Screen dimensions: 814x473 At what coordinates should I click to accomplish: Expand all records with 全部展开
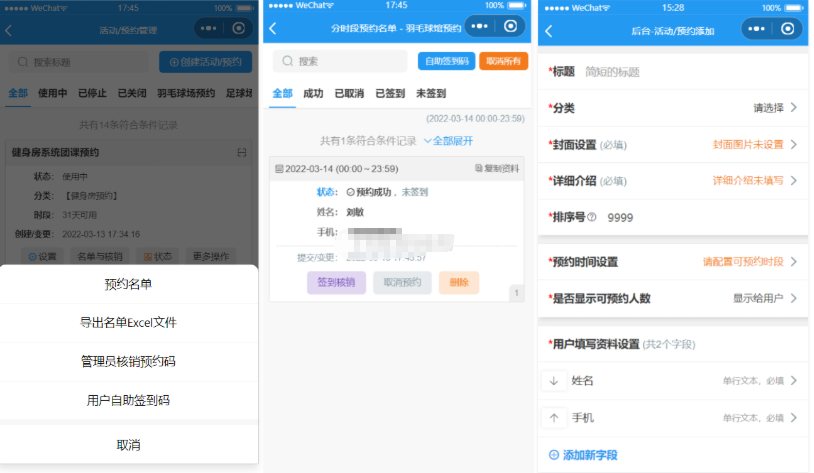click(449, 141)
